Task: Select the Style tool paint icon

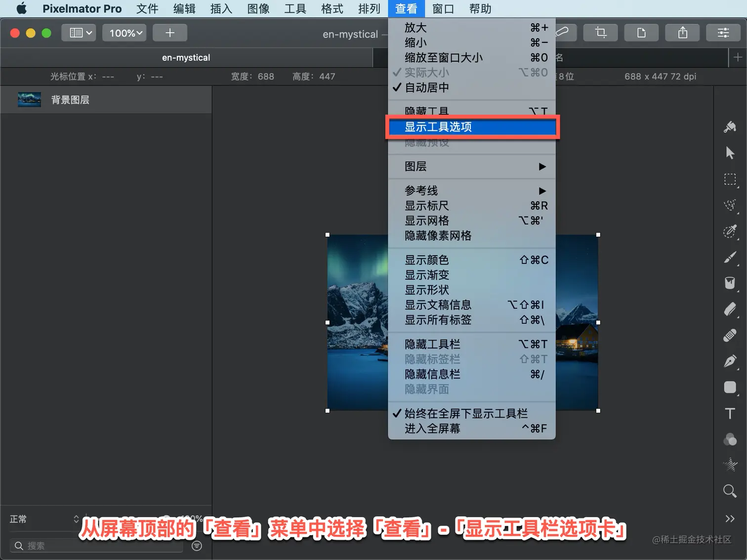Action: pyautogui.click(x=730, y=127)
